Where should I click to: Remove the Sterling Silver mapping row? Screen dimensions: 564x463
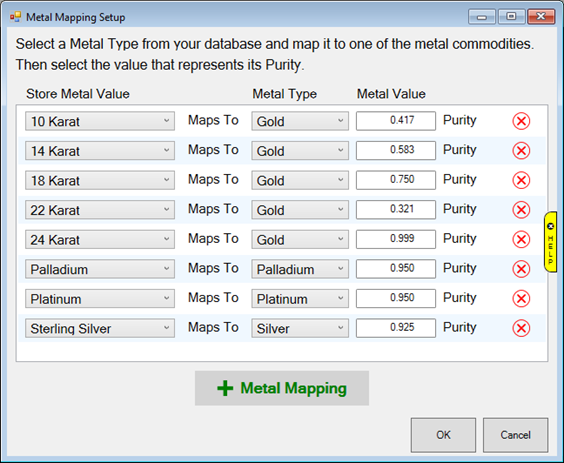tap(521, 328)
